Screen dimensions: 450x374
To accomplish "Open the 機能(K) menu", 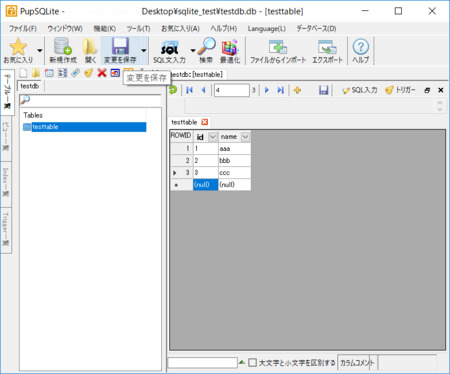I will coord(105,28).
